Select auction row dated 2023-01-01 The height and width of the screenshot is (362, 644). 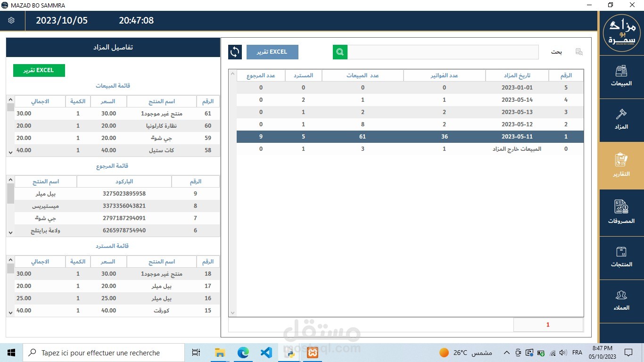coord(410,88)
